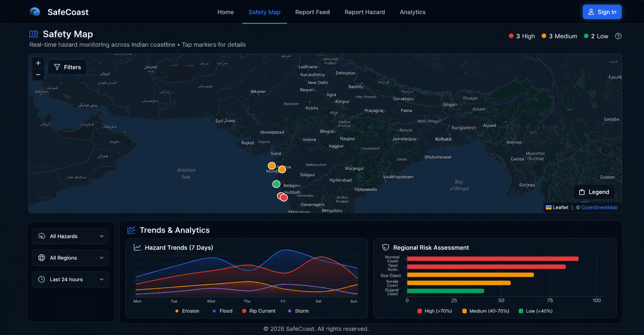
Task: Click the Sign In button
Action: [x=602, y=12]
